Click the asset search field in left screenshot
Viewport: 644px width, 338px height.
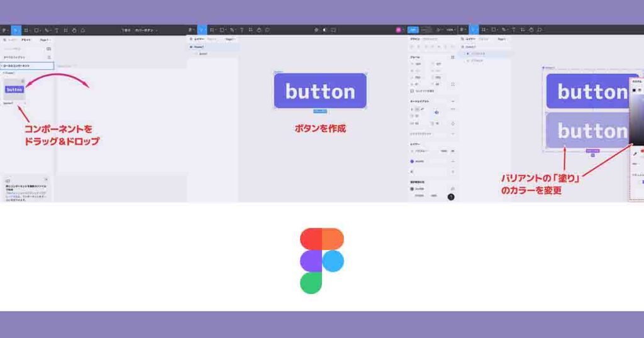[23, 49]
